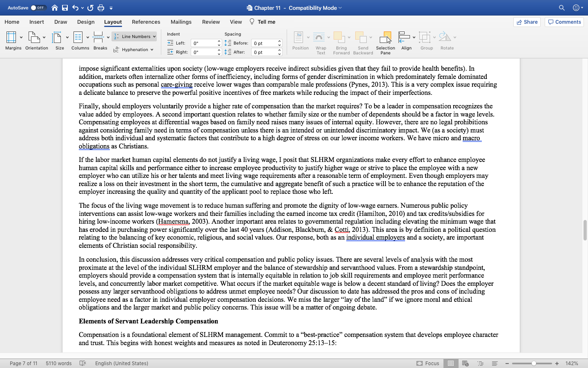Open the Customize Quick Access Toolbar dropdown

[111, 8]
